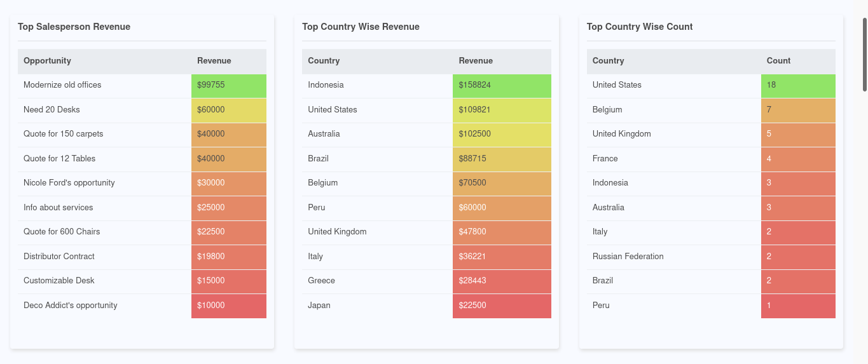
Task: Click Russian Federation in the count table
Action: coord(628,257)
